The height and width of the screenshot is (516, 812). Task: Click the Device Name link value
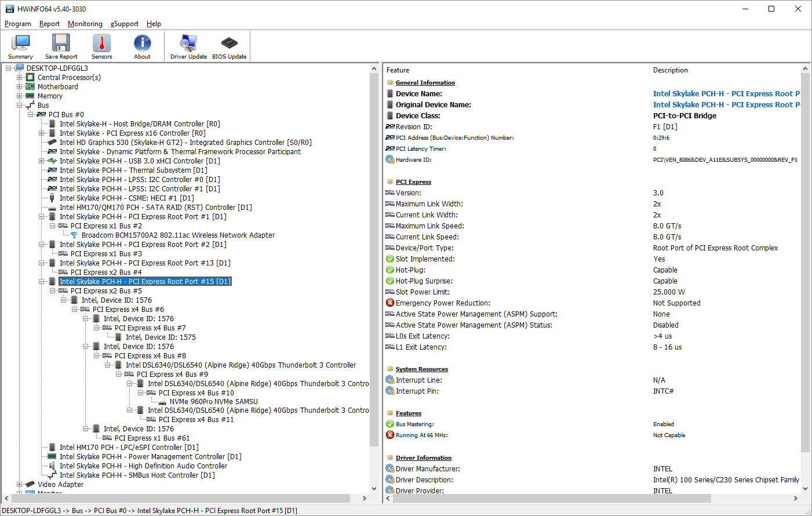[724, 94]
